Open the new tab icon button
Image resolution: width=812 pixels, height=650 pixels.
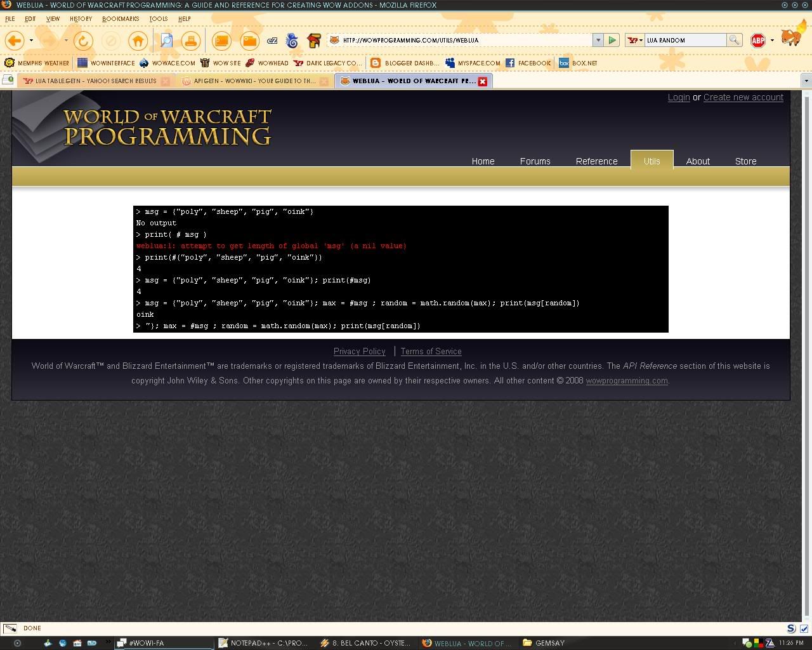coord(8,81)
